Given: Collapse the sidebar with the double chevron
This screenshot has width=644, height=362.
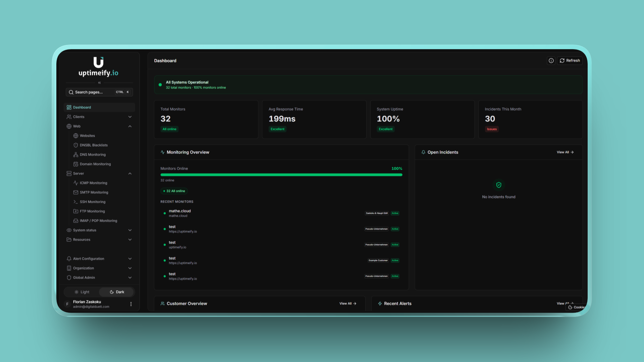Looking at the screenshot, I should (x=99, y=82).
